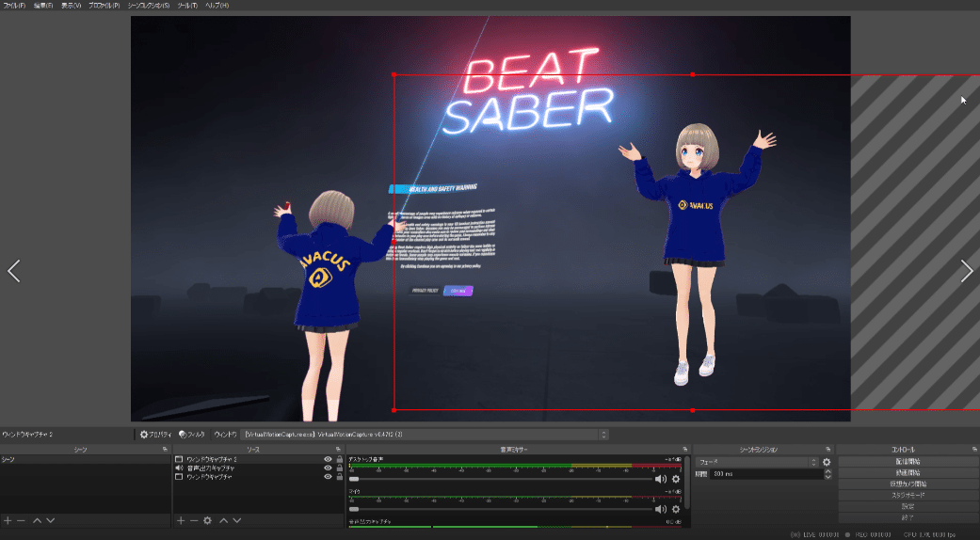Open フィルタ in the source toolbar
Image resolution: width=980 pixels, height=540 pixels.
(192, 435)
